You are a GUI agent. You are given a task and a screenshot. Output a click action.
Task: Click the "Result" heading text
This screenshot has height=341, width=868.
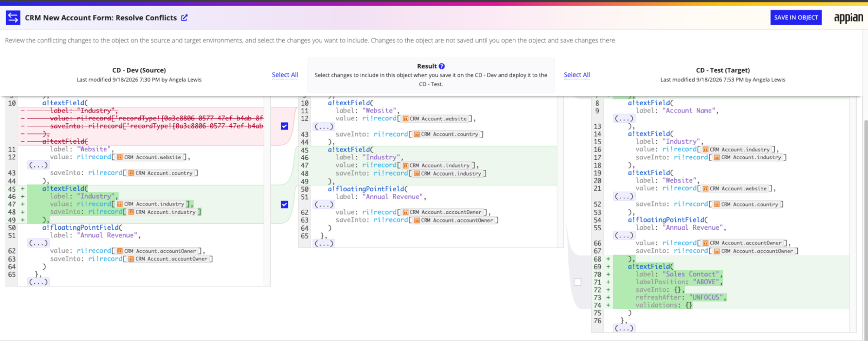tap(427, 66)
